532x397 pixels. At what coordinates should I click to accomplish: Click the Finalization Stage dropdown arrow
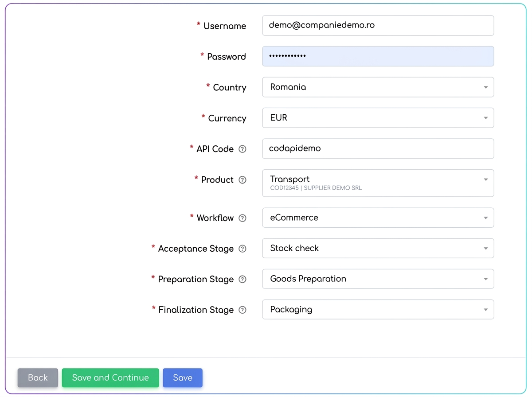486,310
